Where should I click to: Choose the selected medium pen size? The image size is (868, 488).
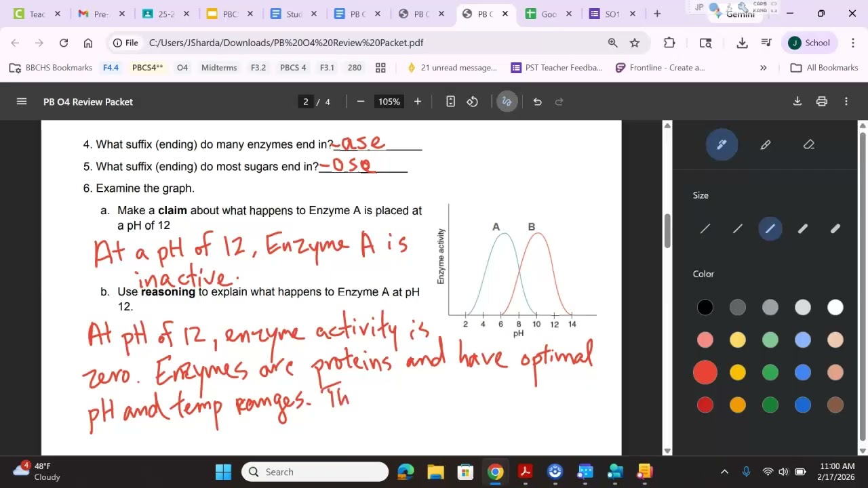pos(770,229)
